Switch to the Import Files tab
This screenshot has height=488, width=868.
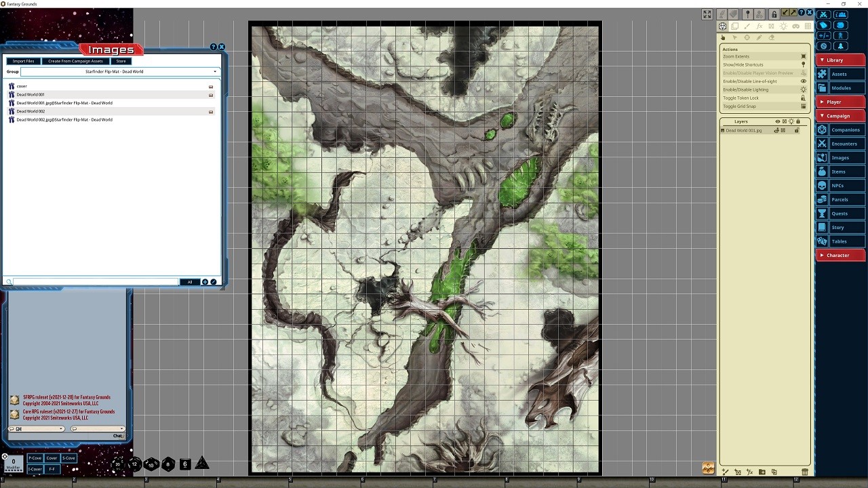coord(23,61)
